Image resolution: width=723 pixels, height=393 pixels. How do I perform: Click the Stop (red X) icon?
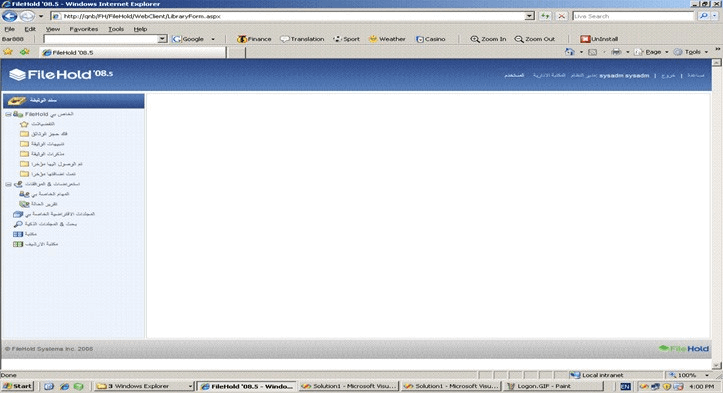[x=561, y=16]
